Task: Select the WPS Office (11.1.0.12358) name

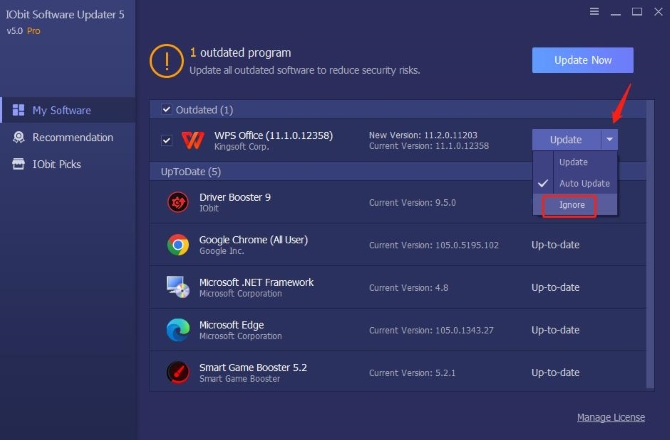Action: click(x=273, y=135)
